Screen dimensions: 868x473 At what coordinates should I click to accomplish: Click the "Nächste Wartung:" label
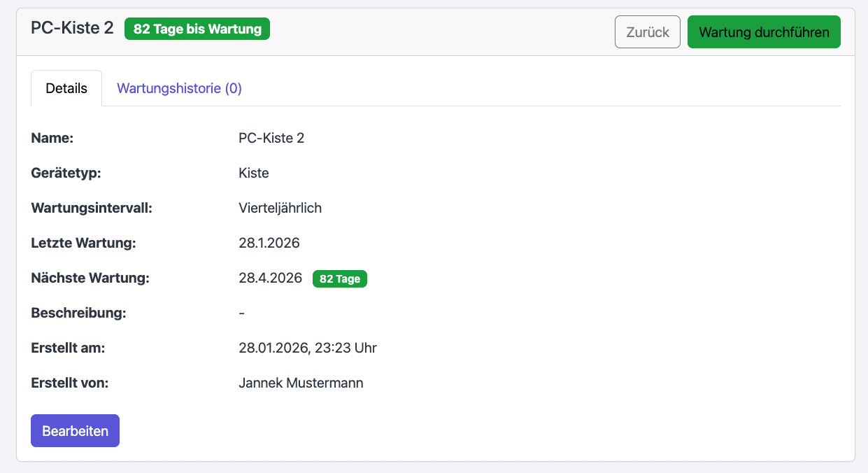coord(90,278)
